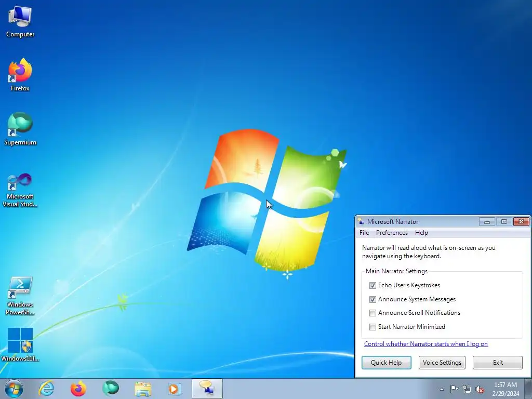Click the Microsoft Narrator title text
The width and height of the screenshot is (532, 399).
(393, 221)
